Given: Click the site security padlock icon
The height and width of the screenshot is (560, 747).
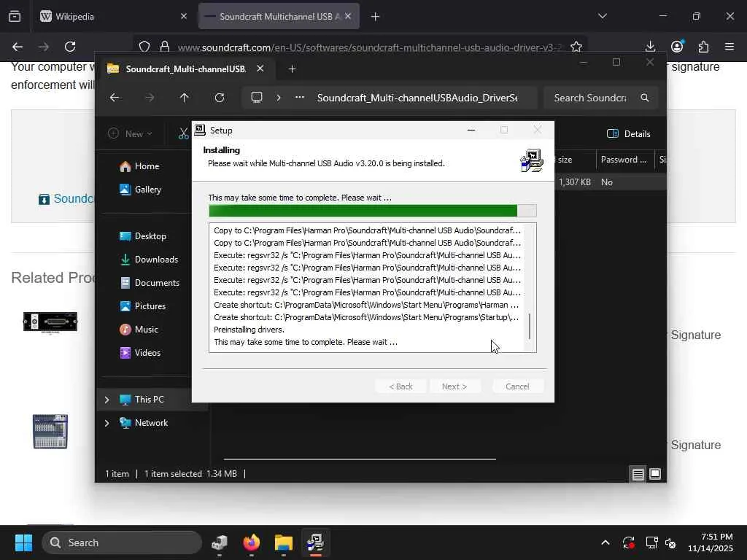Looking at the screenshot, I should (x=165, y=47).
